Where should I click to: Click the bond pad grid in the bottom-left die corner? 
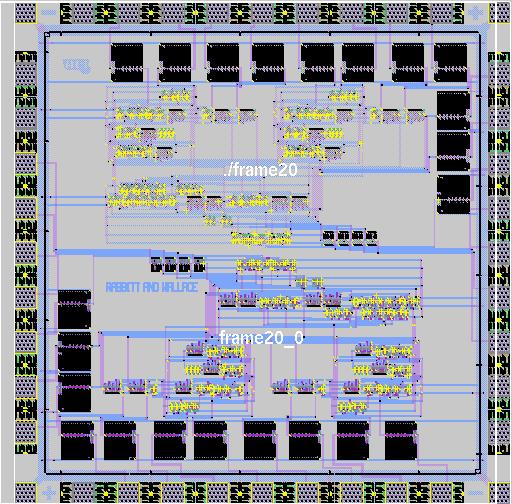coord(26,492)
